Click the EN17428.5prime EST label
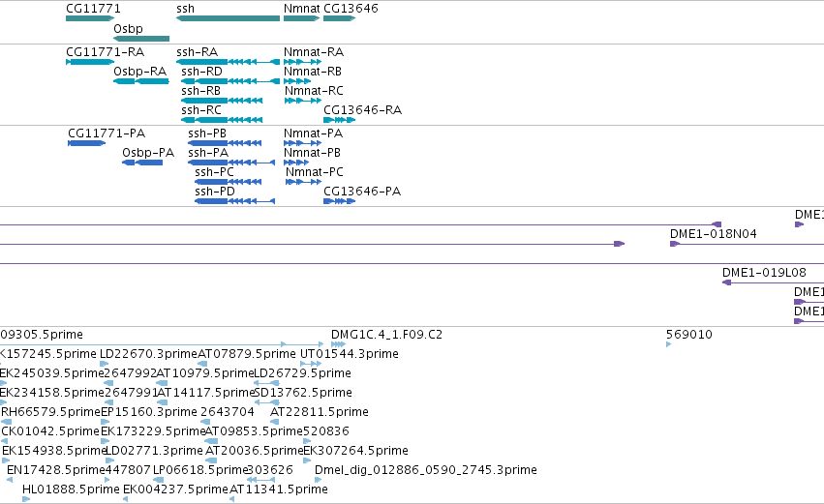Viewport: 824px width, 504px height. coord(56,471)
